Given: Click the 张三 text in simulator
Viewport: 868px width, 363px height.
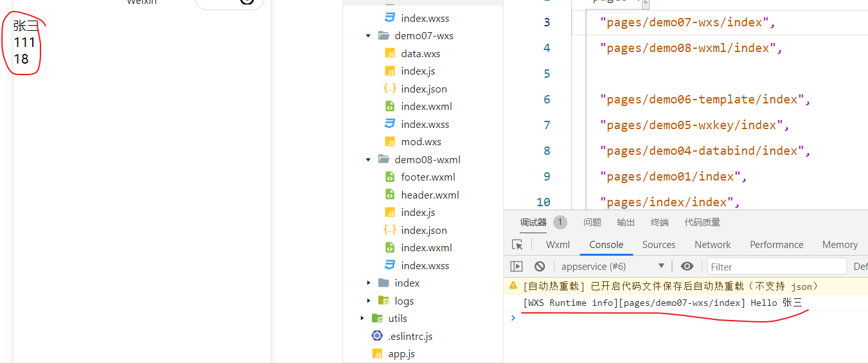Looking at the screenshot, I should click(26, 26).
